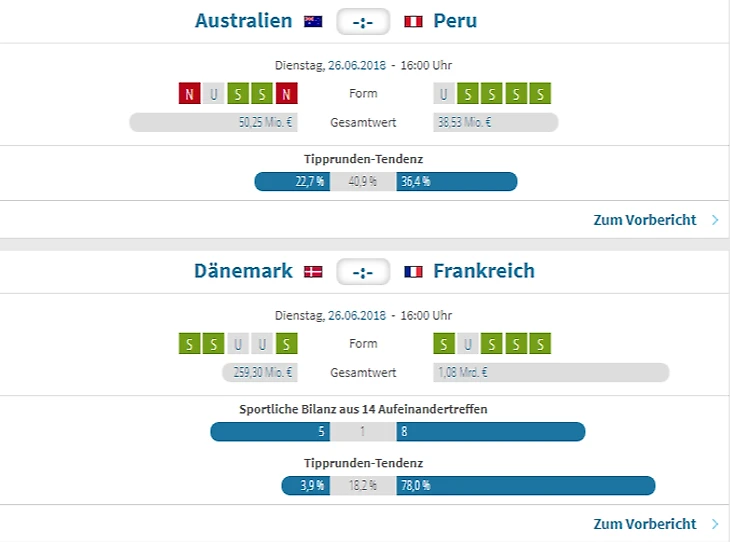Click Australia's first red N form box
The image size is (730, 542).
(189, 94)
